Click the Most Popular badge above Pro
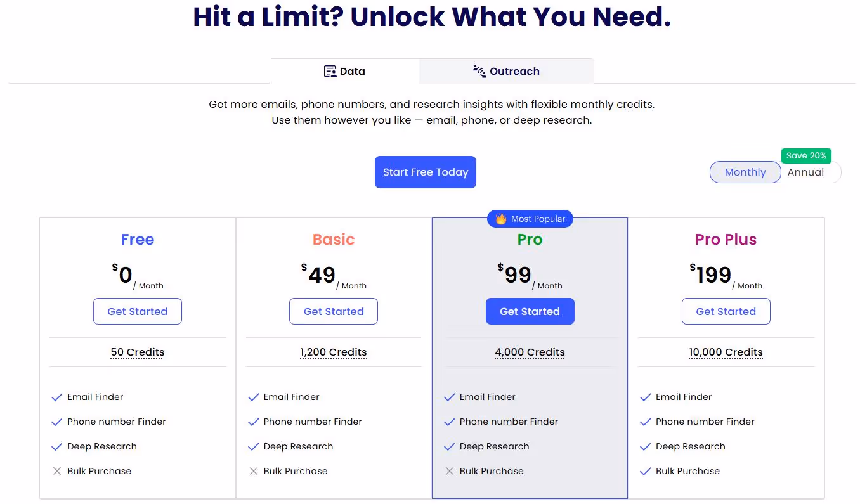860x504 pixels. [530, 219]
